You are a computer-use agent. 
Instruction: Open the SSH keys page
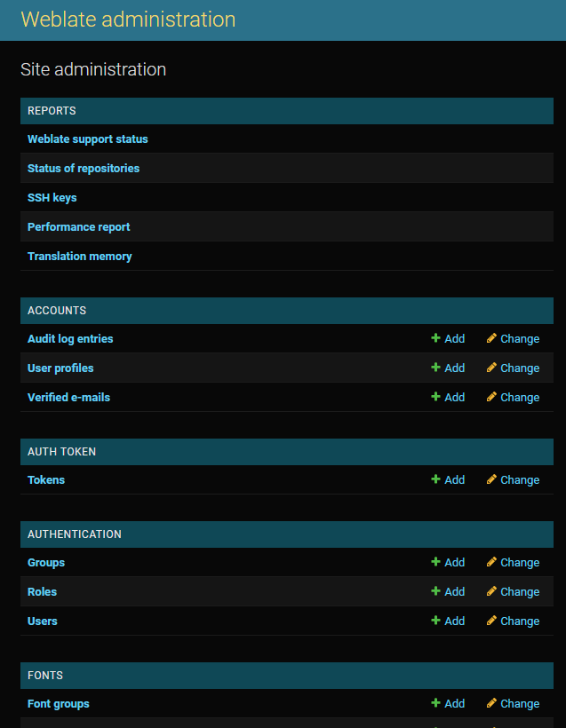click(52, 197)
